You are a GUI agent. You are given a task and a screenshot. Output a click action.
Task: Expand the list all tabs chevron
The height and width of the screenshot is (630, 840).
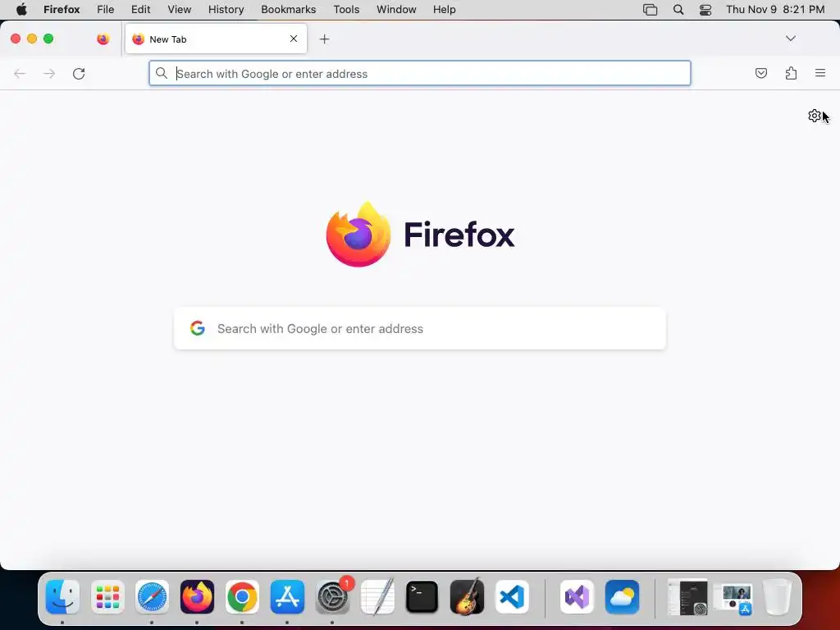coord(790,39)
